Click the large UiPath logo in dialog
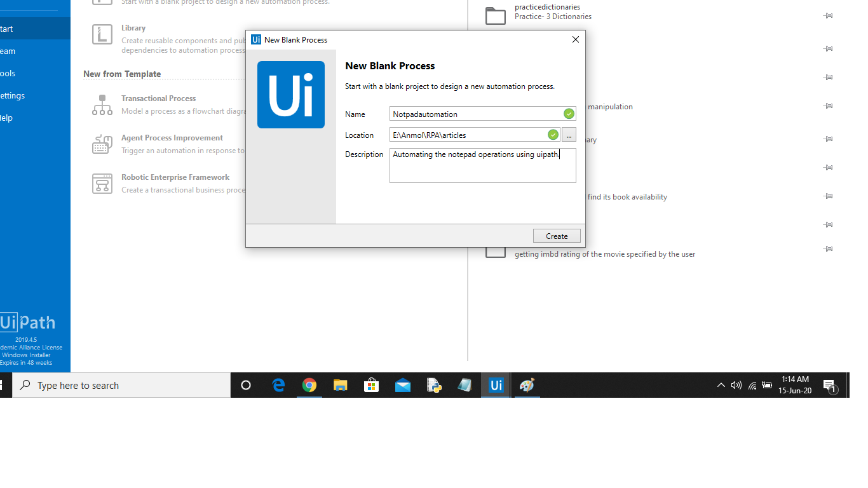Viewport: 868px width, 488px height. pos(291,95)
